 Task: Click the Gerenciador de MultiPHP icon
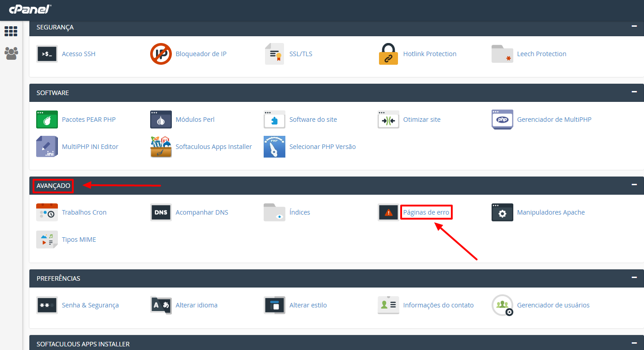pyautogui.click(x=502, y=120)
